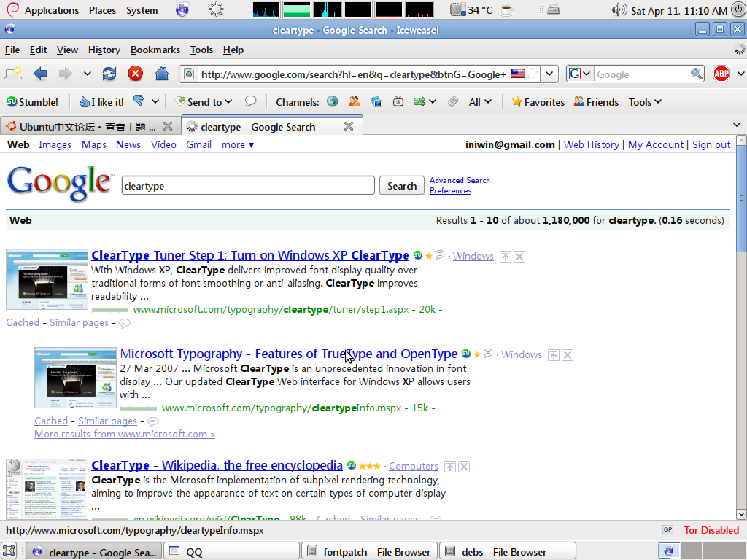This screenshot has height=560, width=747.
Task: Open the Send to dropdown
Action: (x=204, y=102)
